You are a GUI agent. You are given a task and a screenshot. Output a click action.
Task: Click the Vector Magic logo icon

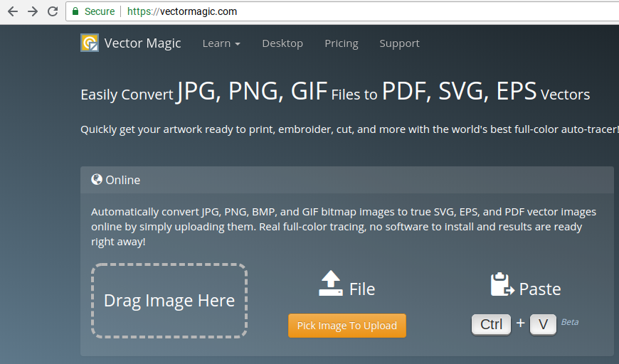pos(90,43)
